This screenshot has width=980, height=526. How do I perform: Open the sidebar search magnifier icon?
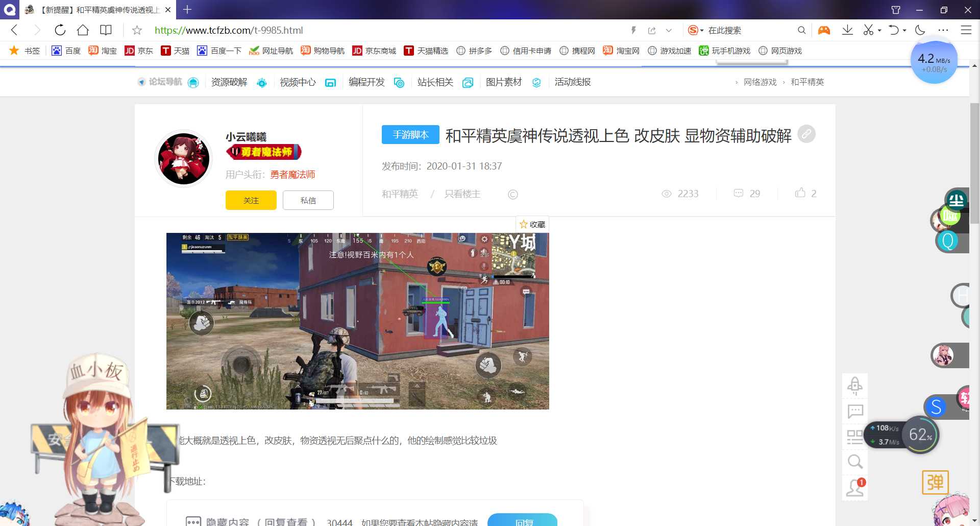coord(855,462)
